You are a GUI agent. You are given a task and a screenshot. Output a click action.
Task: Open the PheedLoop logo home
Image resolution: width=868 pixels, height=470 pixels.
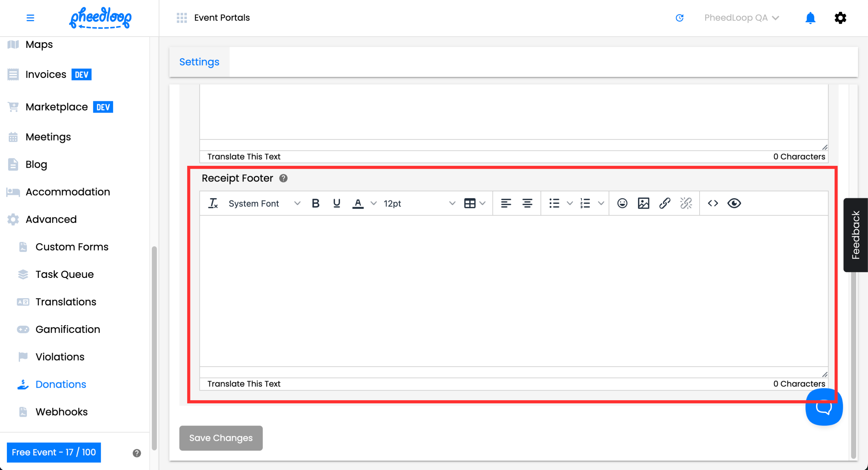(100, 18)
